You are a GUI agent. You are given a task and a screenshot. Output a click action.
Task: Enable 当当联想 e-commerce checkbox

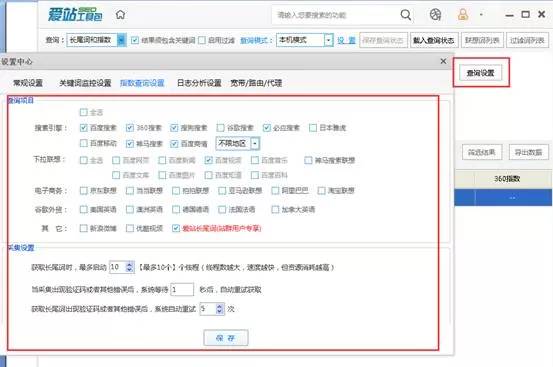tap(130, 191)
